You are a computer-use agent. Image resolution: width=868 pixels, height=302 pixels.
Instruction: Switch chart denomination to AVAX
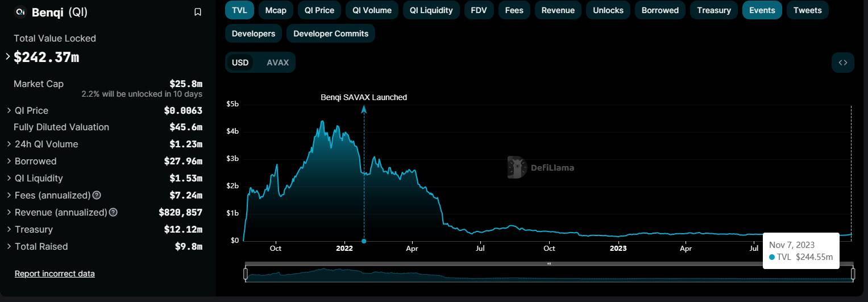(x=278, y=63)
